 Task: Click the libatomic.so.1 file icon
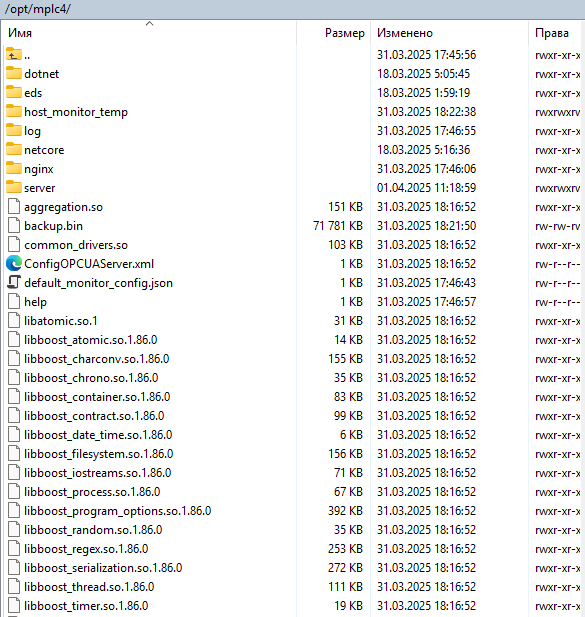14,320
